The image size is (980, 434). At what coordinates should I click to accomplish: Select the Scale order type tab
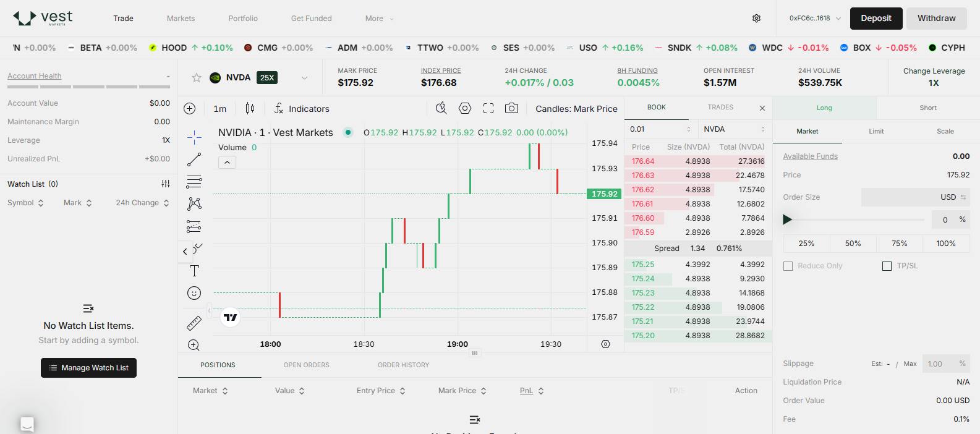pos(945,131)
